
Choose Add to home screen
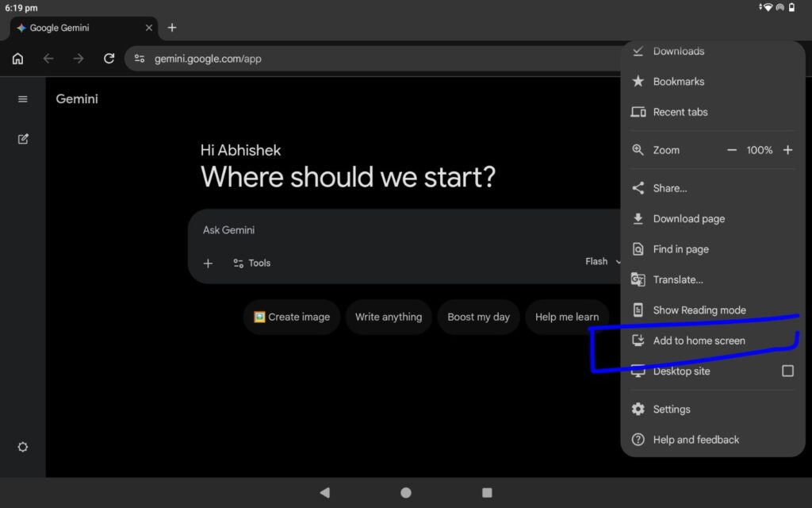pyautogui.click(x=713, y=341)
